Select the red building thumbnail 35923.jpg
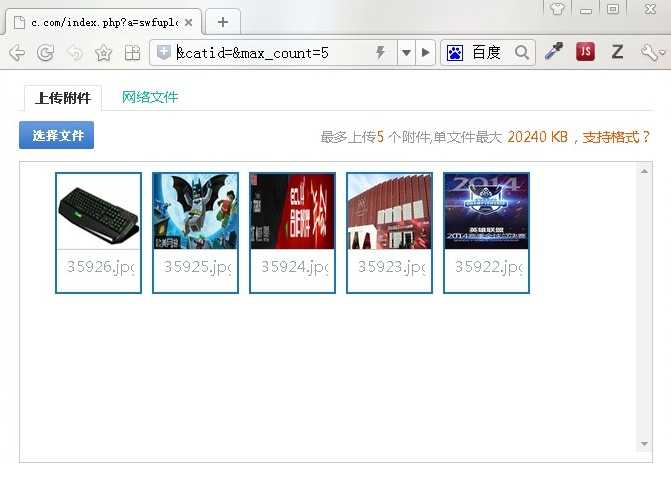 coord(389,211)
